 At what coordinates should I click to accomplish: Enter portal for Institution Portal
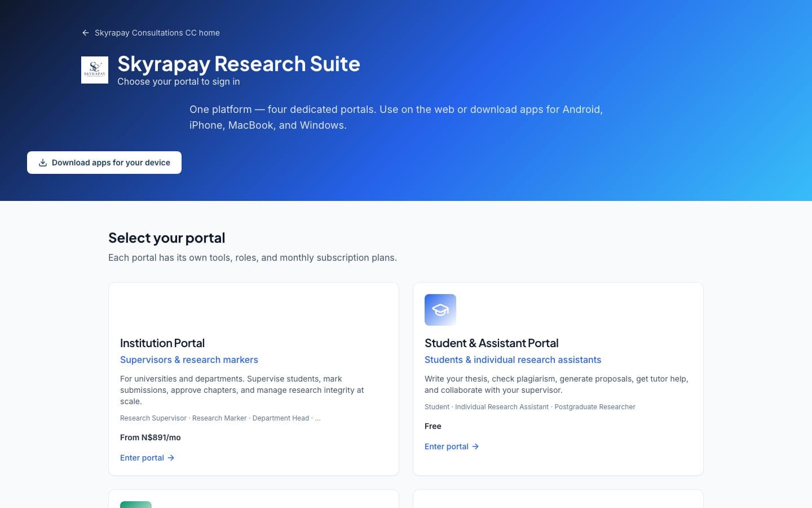[147, 458]
